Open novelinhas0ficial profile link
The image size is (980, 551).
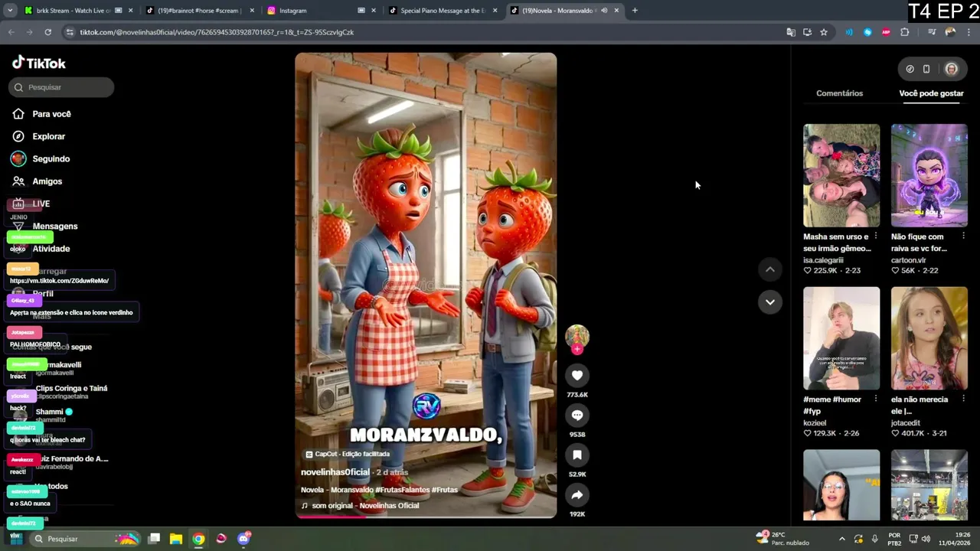(335, 472)
